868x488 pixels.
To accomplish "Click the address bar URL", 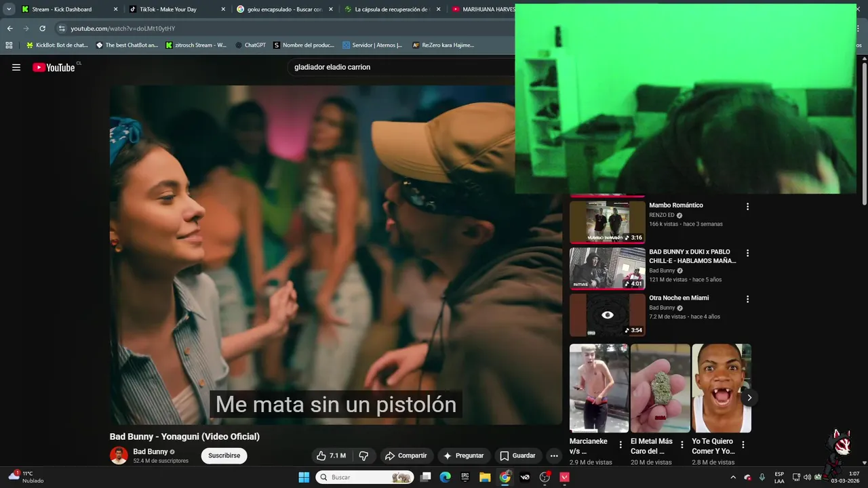I will pyautogui.click(x=123, y=28).
